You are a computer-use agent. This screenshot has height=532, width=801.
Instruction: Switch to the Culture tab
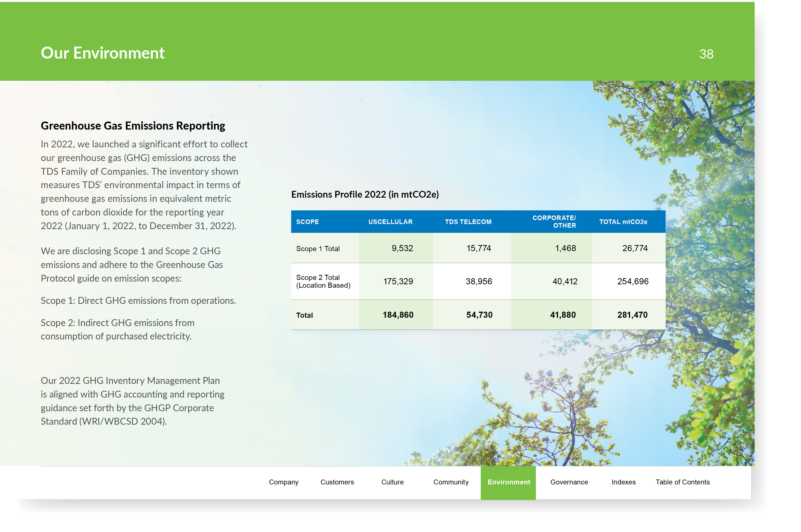[x=392, y=482]
